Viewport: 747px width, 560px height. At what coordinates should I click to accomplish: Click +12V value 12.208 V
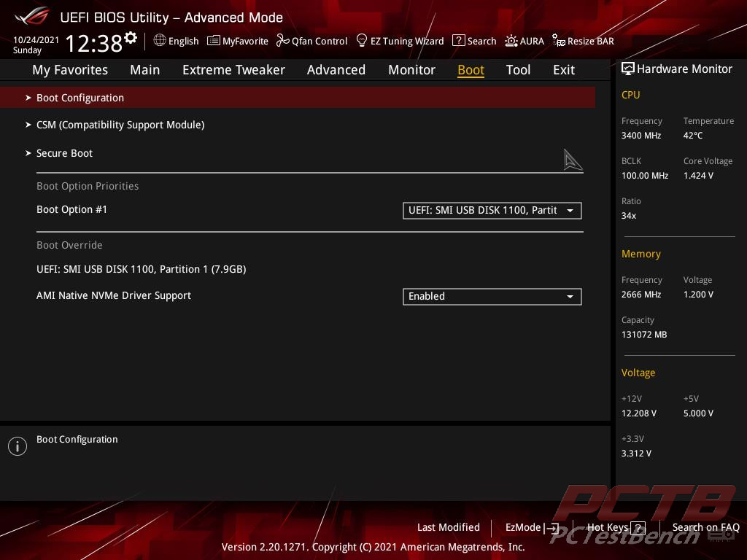click(x=639, y=413)
